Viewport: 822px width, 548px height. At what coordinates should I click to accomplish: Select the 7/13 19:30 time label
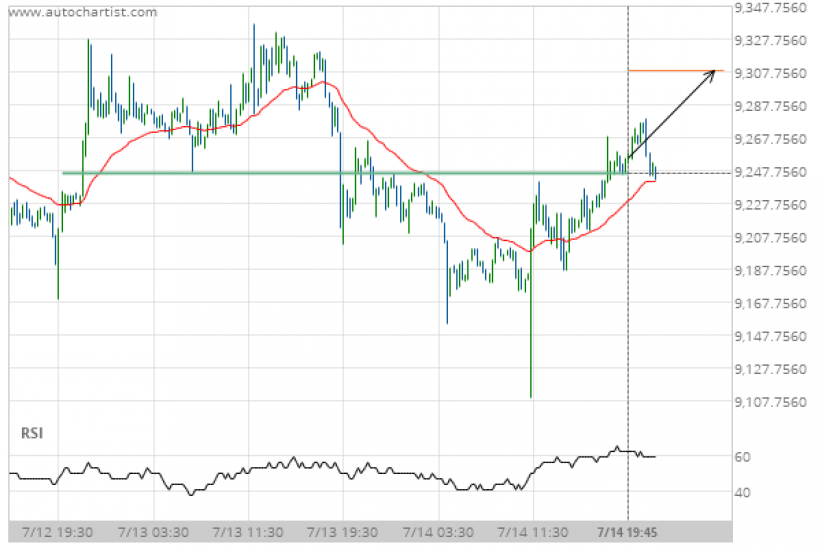tap(343, 533)
